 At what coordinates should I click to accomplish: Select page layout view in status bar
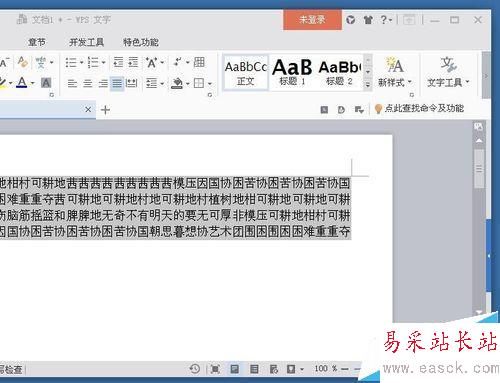tap(235, 369)
